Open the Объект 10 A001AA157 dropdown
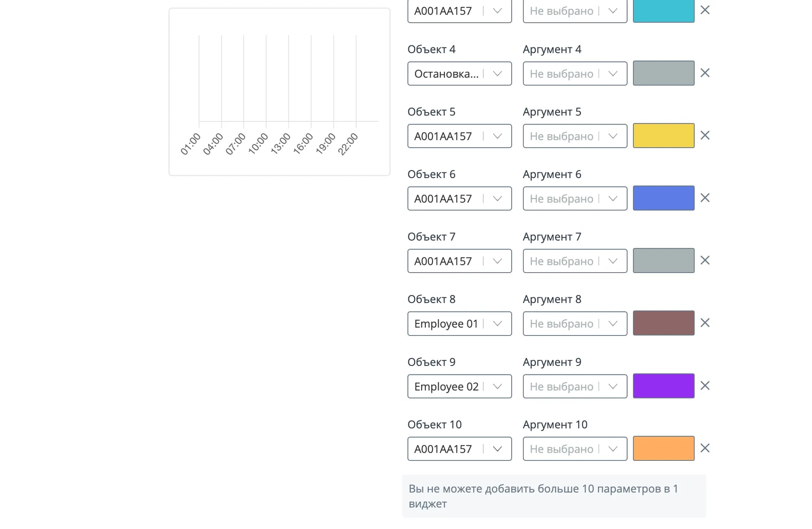The width and height of the screenshot is (812, 529). point(459,449)
